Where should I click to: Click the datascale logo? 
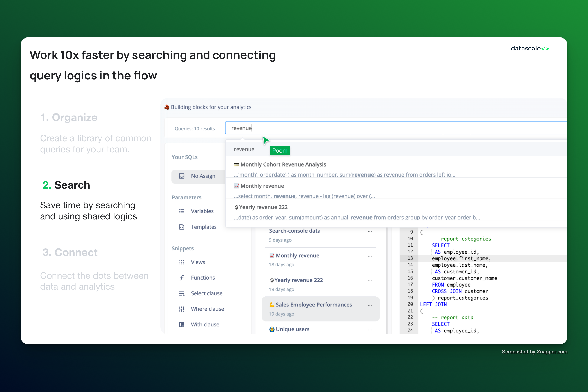[x=530, y=49]
